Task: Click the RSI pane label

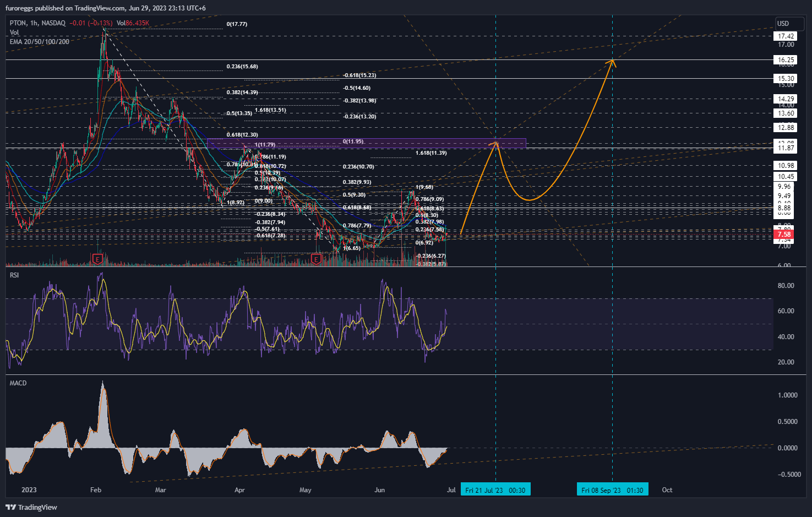Action: [14, 275]
